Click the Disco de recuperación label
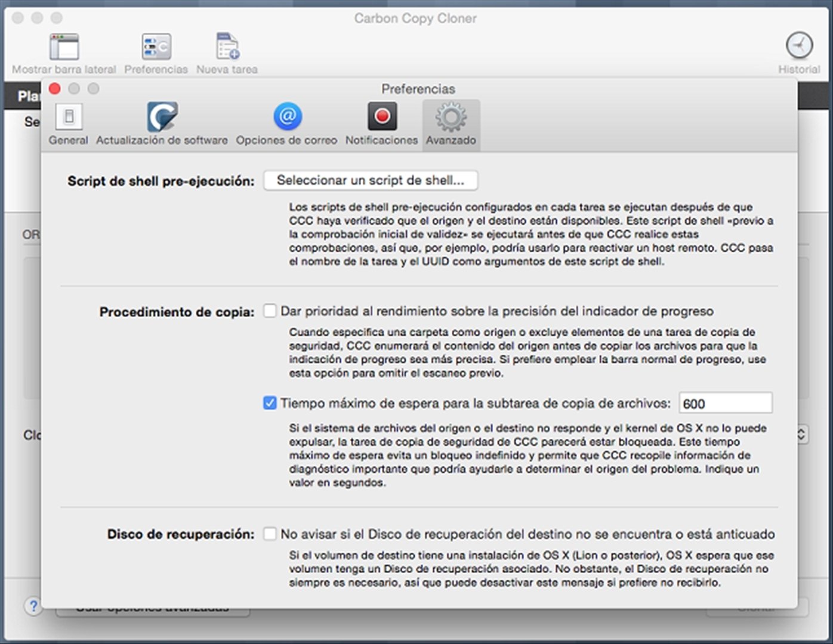The width and height of the screenshot is (833, 644). click(181, 534)
